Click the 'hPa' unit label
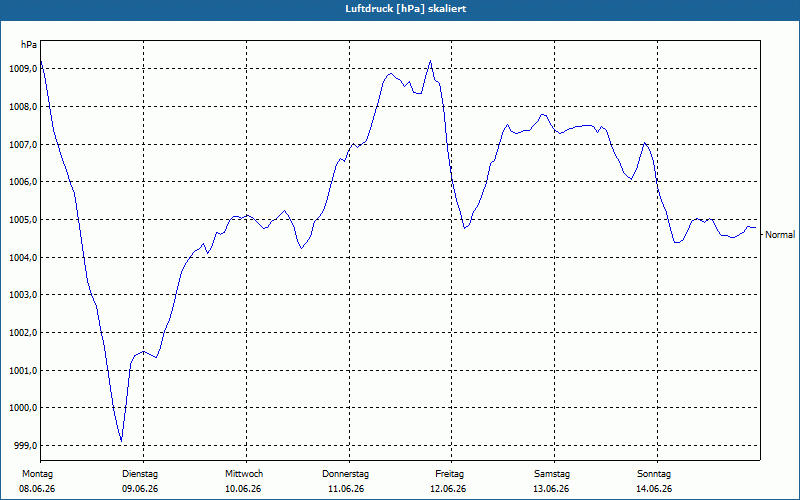The image size is (800, 500). pyautogui.click(x=29, y=45)
